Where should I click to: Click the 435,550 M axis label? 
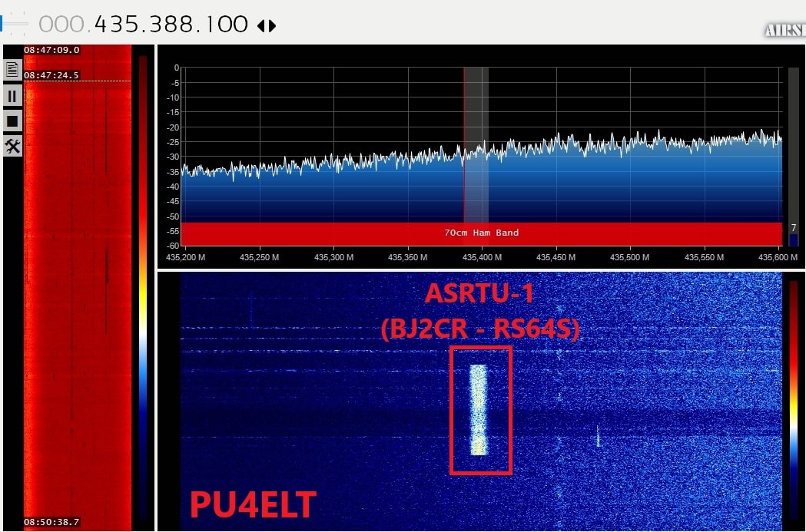(x=705, y=257)
